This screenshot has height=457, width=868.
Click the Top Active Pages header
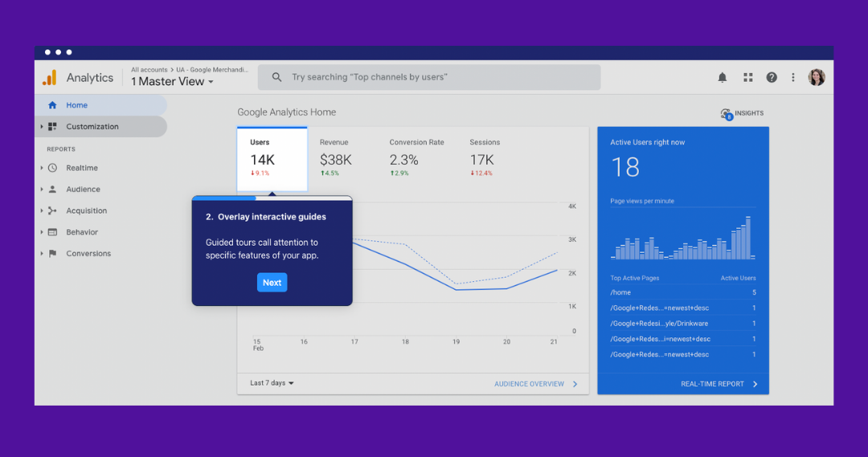click(634, 278)
